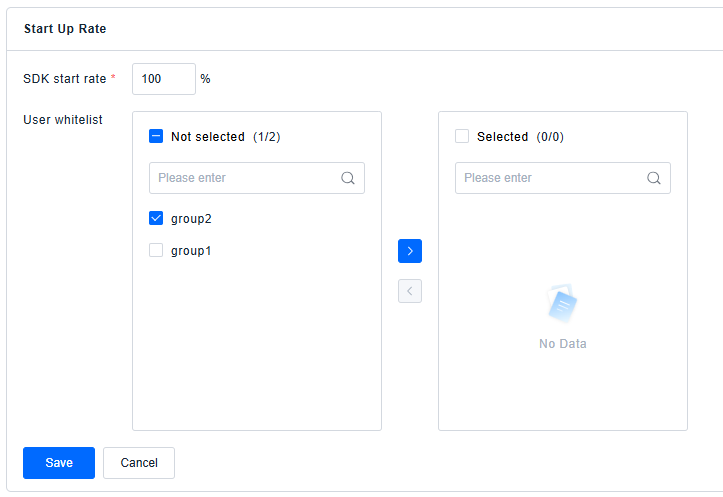Uncheck the group2 checkbox
723x497 pixels.
point(156,218)
